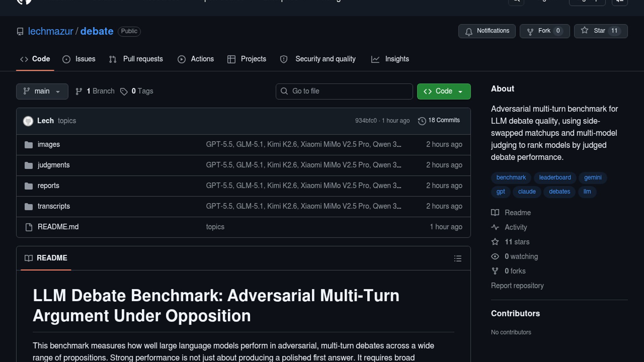
Task: Click the gpt topic tag
Action: (500, 192)
